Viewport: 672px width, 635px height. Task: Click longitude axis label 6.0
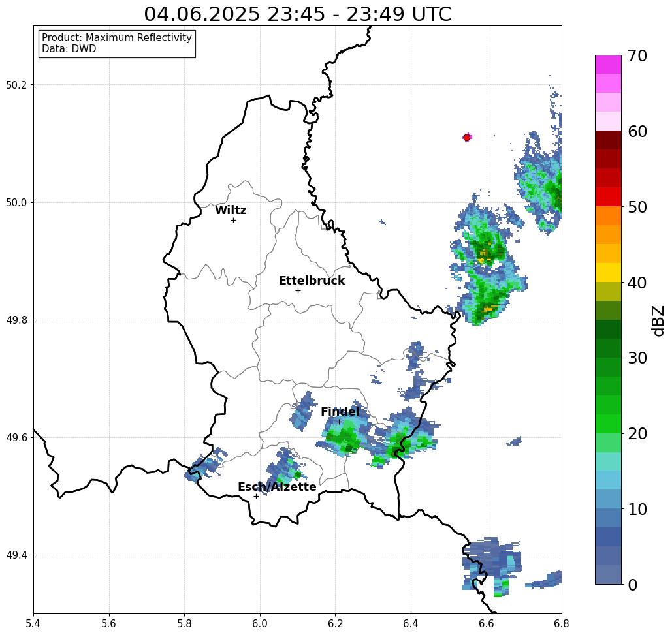point(260,623)
